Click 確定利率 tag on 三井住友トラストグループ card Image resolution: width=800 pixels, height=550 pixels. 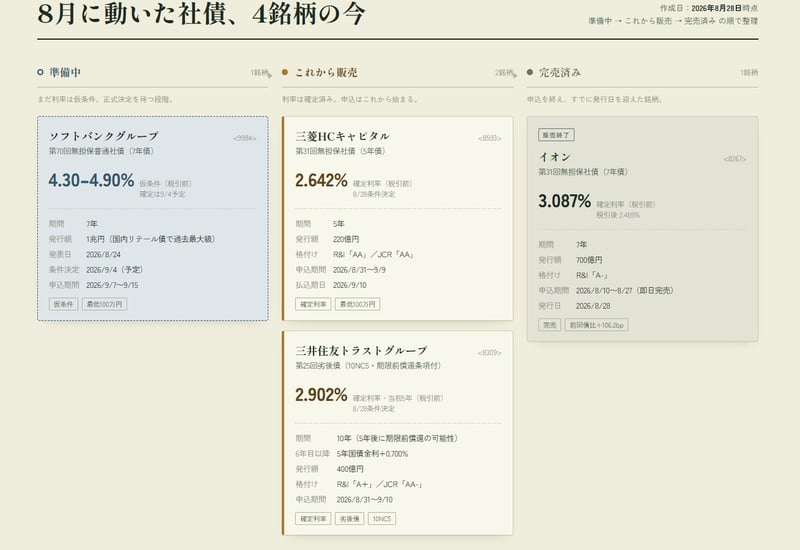(313, 519)
